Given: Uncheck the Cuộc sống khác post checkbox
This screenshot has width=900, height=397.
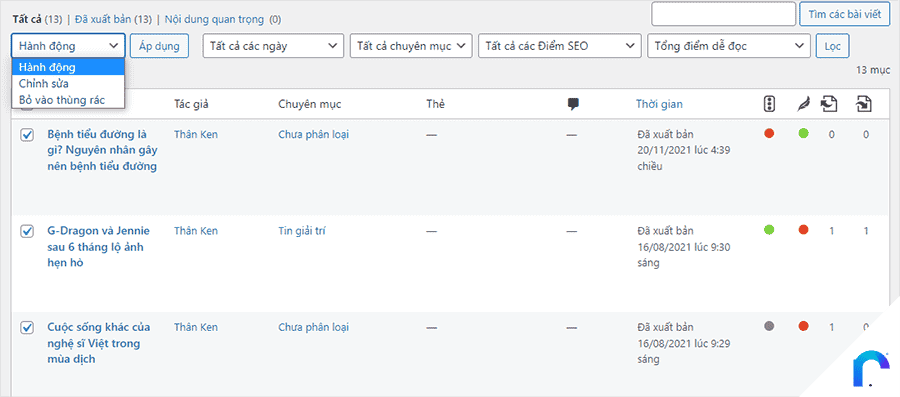Looking at the screenshot, I should [26, 328].
